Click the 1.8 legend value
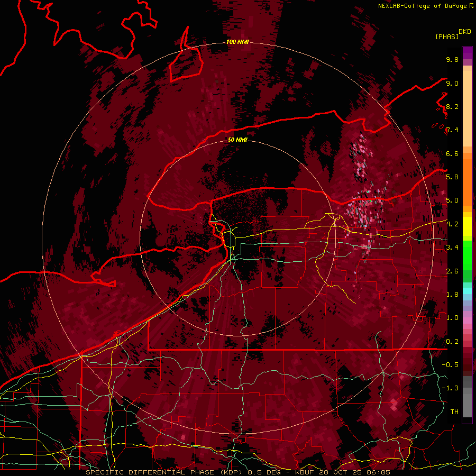 pyautogui.click(x=452, y=295)
